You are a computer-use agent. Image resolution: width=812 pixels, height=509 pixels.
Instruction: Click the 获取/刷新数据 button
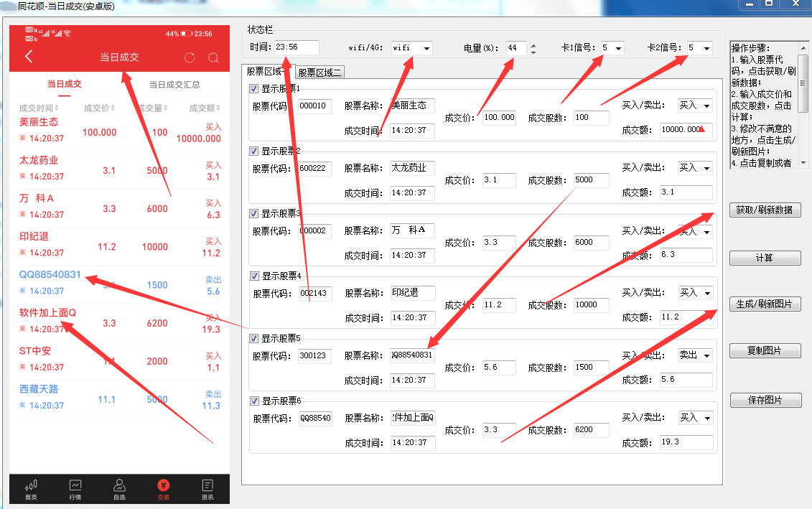tap(765, 210)
